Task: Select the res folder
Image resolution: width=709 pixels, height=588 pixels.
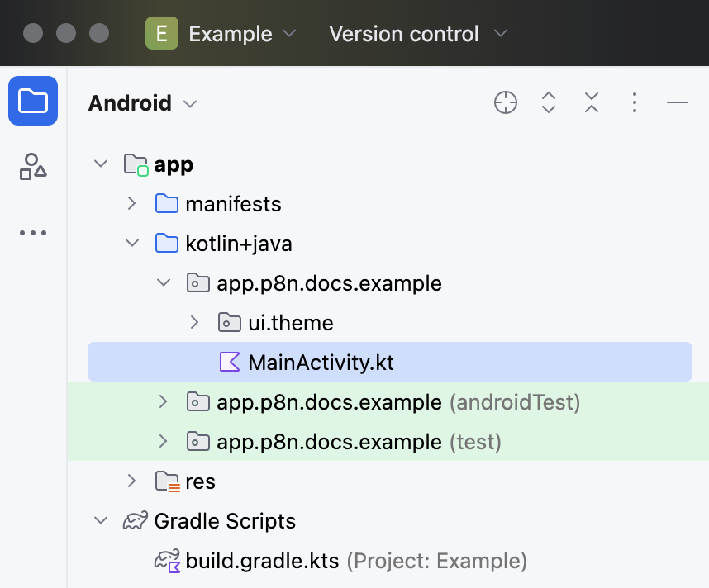Action: (200, 481)
